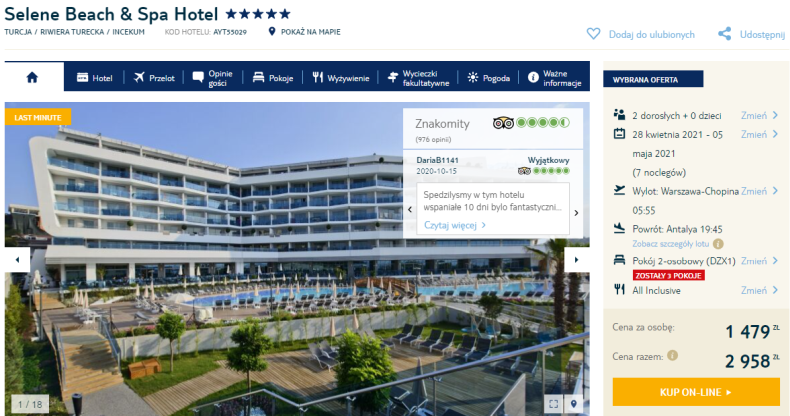Screen dimensions: 790x416
Task: Change number of travelers via Zmień
Action: [759, 115]
